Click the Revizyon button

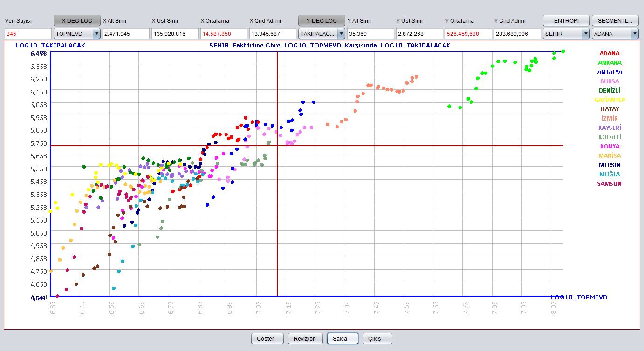click(x=305, y=338)
